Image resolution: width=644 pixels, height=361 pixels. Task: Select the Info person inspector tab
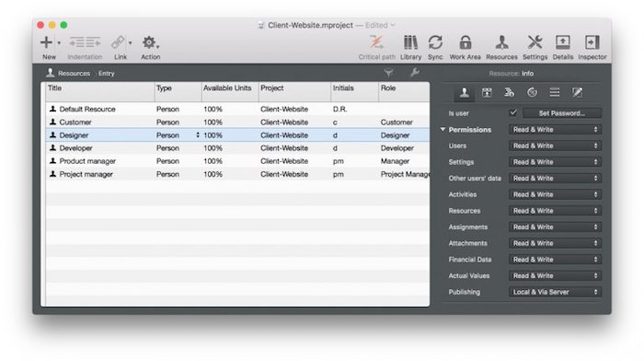(464, 92)
